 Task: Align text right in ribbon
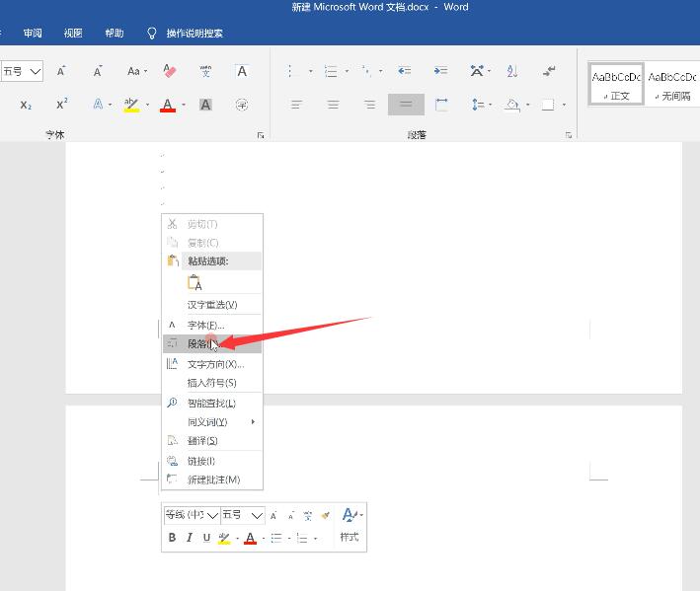[369, 105]
